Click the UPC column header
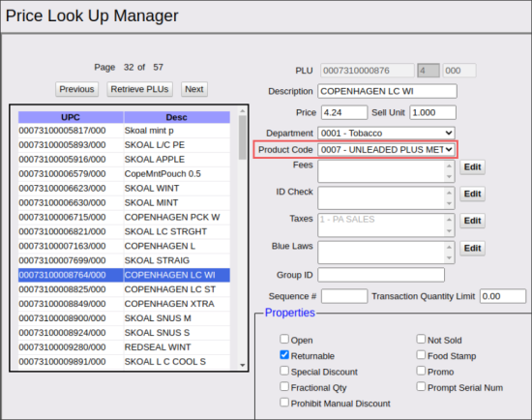The height and width of the screenshot is (420, 532). pyautogui.click(x=71, y=117)
